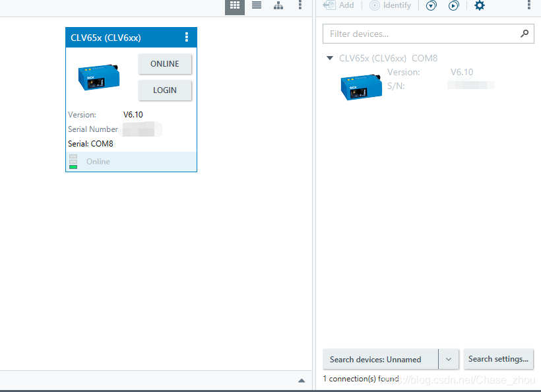This screenshot has width=541, height=392.
Task: Click the ONLINE button on device tile
Action: coord(165,64)
